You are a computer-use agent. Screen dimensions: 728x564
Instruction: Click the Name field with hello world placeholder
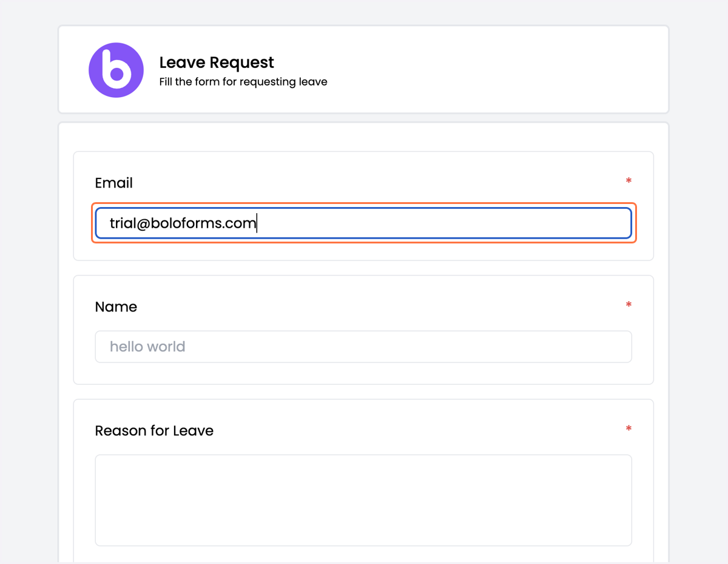(363, 347)
